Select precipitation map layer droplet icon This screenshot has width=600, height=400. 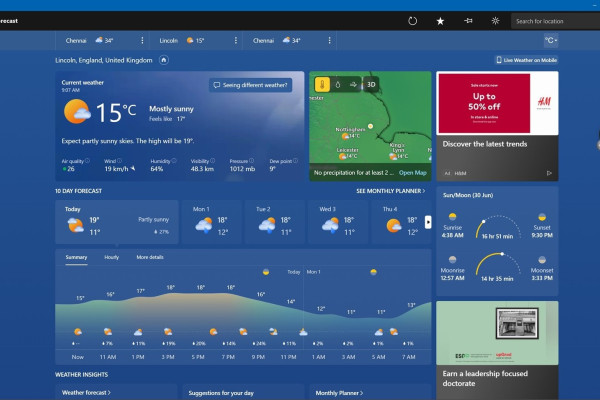[338, 85]
